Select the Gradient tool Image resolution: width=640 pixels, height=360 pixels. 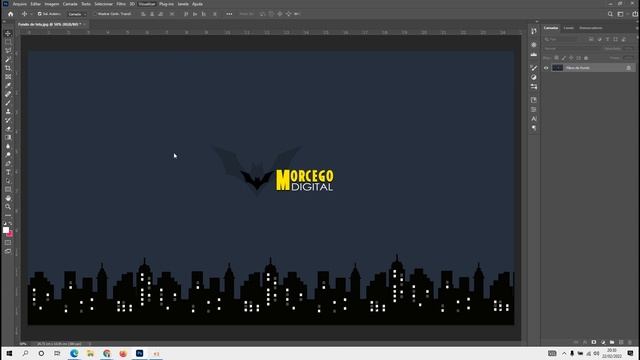click(x=8, y=138)
